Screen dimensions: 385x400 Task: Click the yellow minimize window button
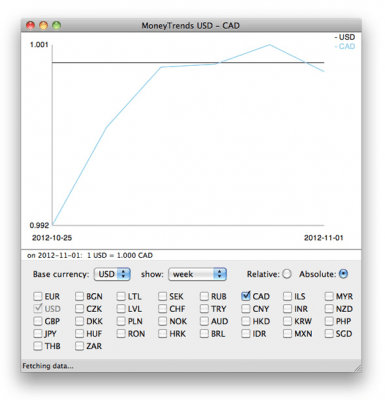coord(44,25)
